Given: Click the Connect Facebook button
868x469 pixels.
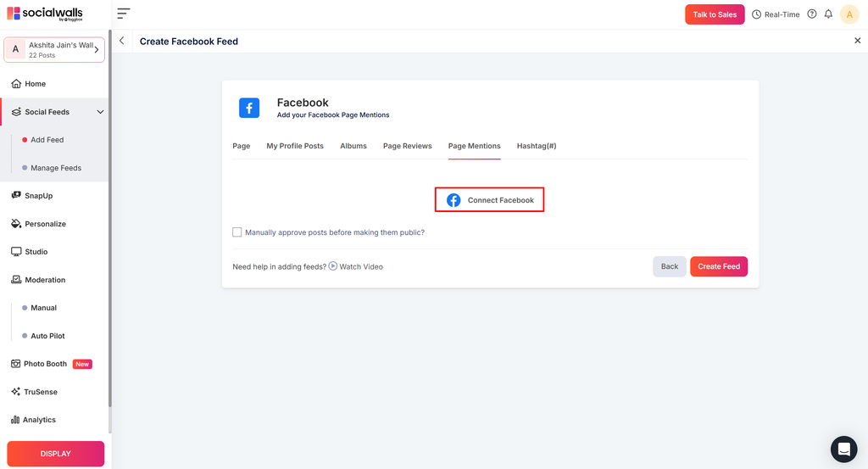Looking at the screenshot, I should tap(489, 200).
